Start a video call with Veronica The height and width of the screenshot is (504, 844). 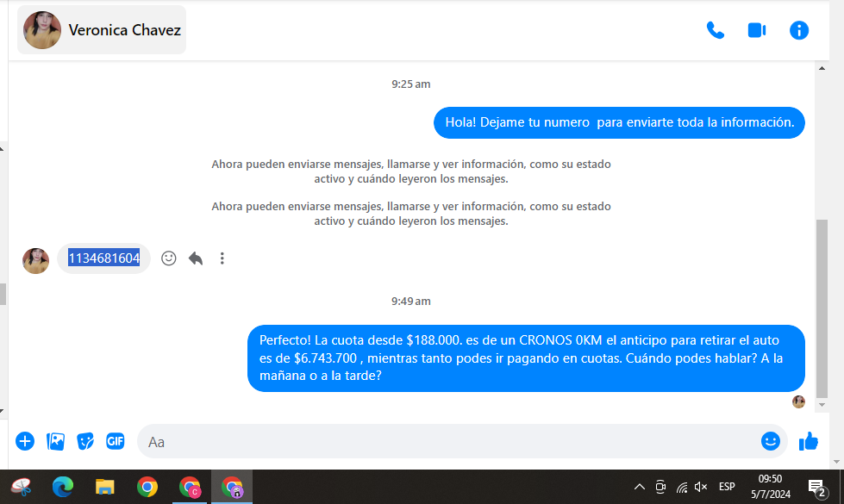coord(757,30)
